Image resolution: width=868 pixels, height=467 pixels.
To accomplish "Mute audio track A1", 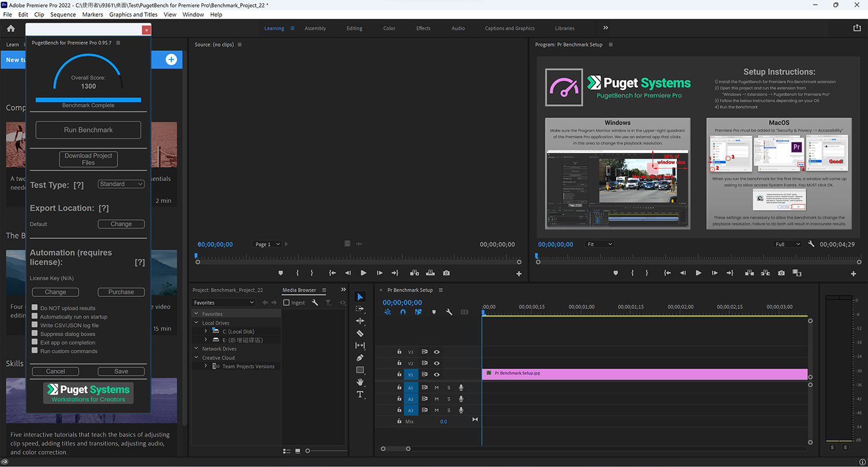I will 437,388.
